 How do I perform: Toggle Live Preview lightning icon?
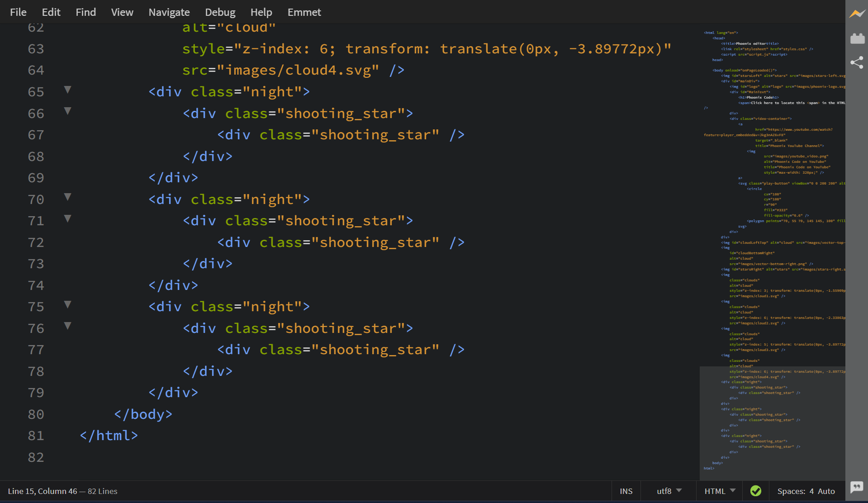tap(857, 14)
